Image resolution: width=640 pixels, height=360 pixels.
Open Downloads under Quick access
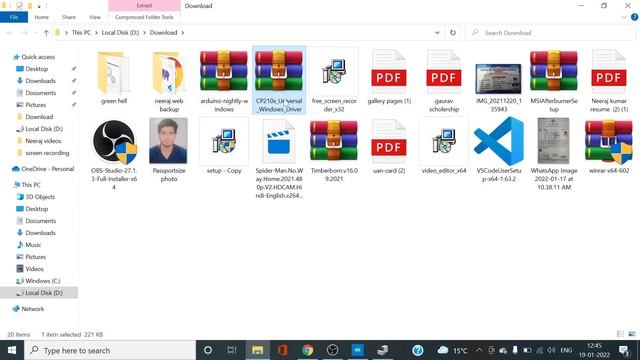tap(40, 81)
